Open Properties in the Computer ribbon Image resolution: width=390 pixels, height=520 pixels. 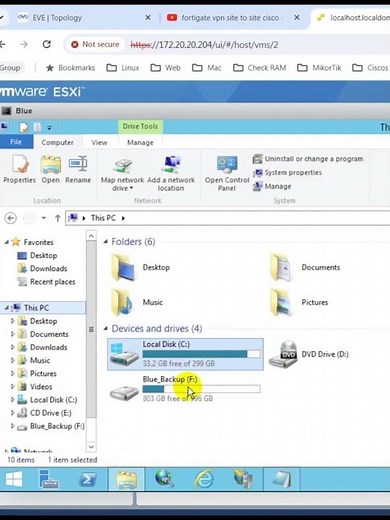(x=19, y=169)
